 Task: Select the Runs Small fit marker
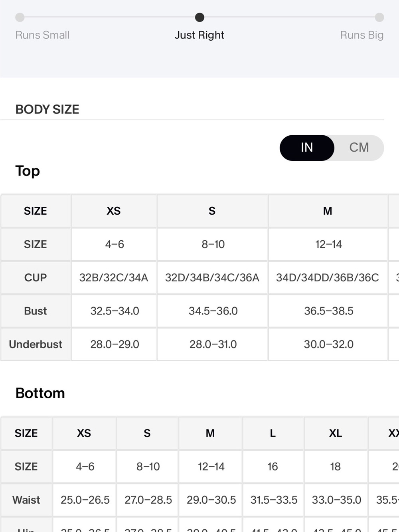pyautogui.click(x=20, y=17)
